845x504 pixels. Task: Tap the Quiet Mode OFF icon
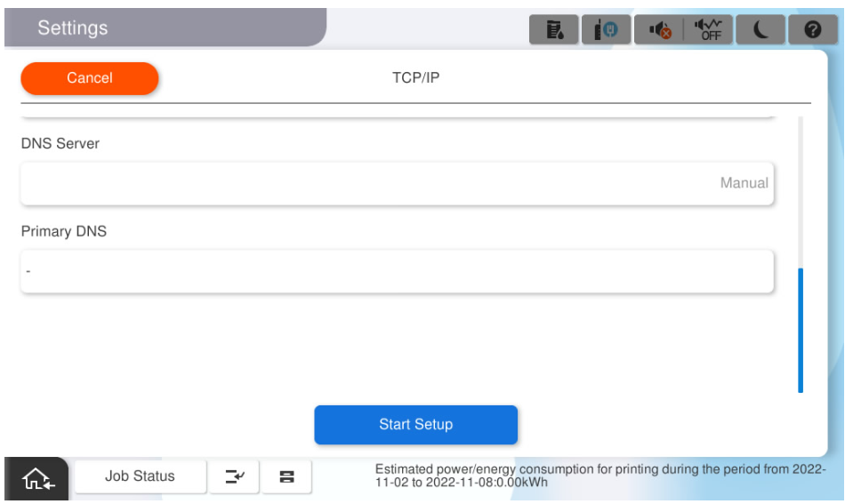(711, 29)
